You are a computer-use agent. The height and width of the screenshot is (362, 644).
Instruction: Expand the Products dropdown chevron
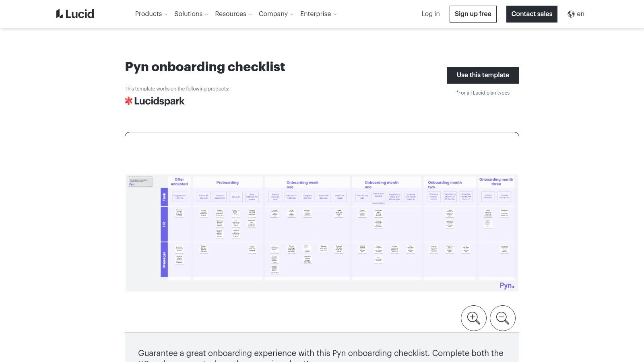(166, 14)
